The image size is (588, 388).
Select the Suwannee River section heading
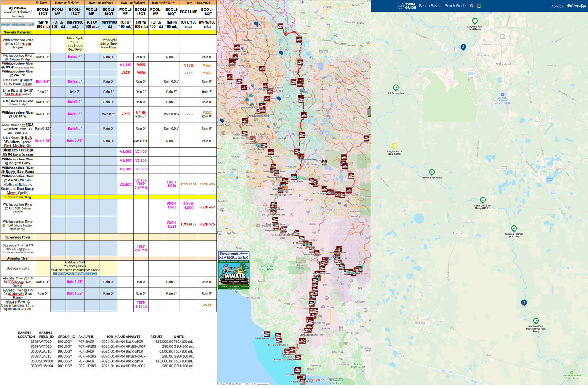pos(18,237)
